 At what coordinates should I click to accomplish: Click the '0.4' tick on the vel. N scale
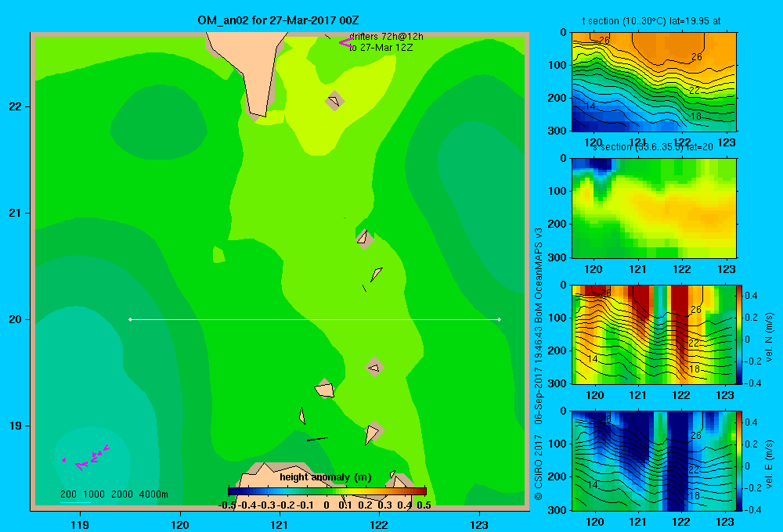[751, 296]
